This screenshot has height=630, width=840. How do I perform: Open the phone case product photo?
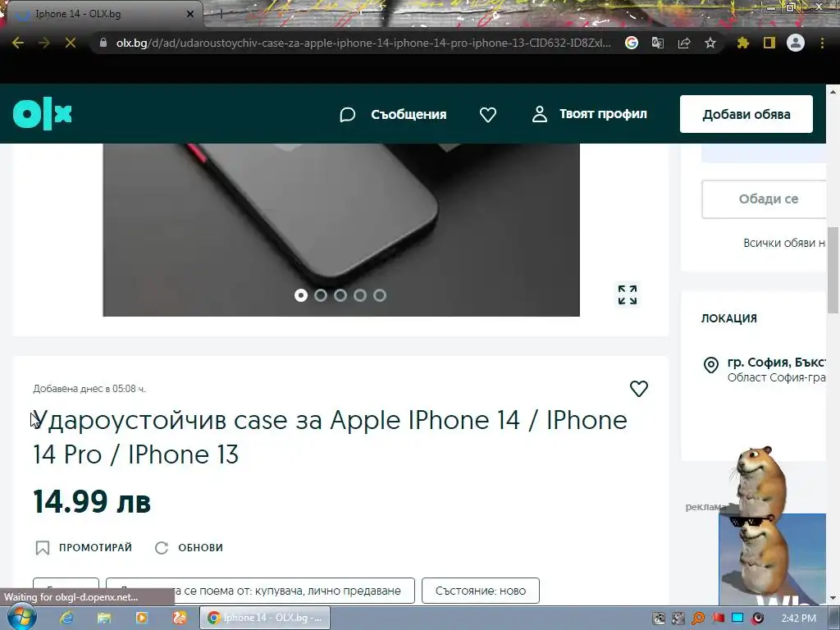tap(341, 230)
